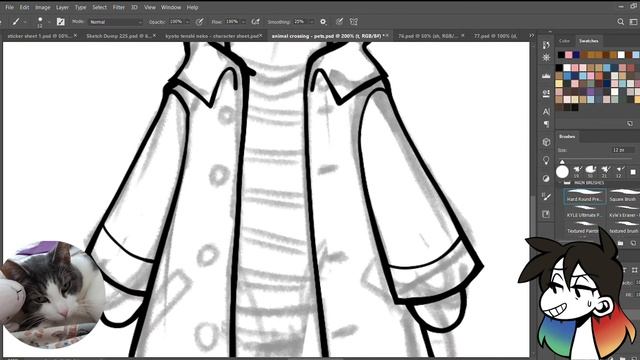Open the workspace switcher icon
This screenshot has height=360, width=640.
click(633, 22)
